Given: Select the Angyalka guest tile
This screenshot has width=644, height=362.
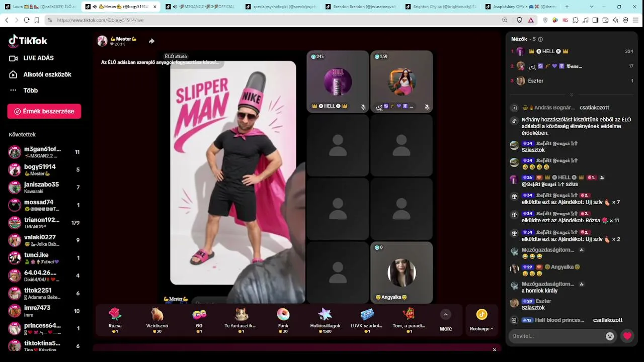Looking at the screenshot, I should tap(401, 273).
